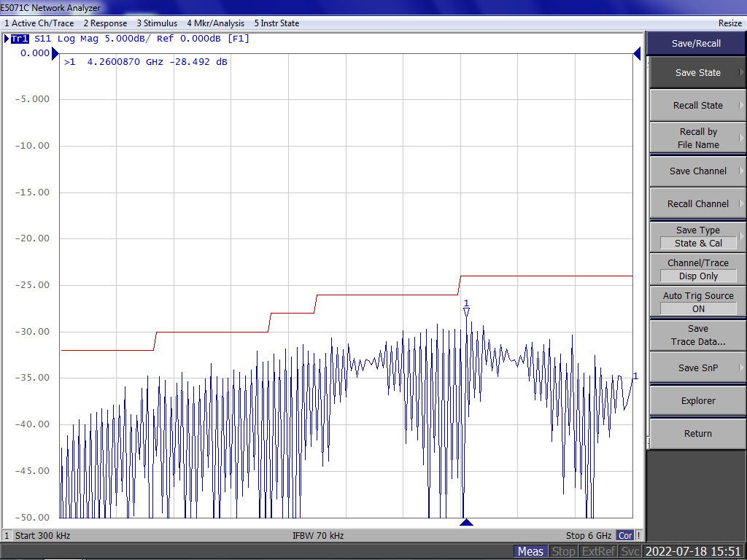Image resolution: width=747 pixels, height=560 pixels.
Task: Open the Response menu
Action: [105, 23]
